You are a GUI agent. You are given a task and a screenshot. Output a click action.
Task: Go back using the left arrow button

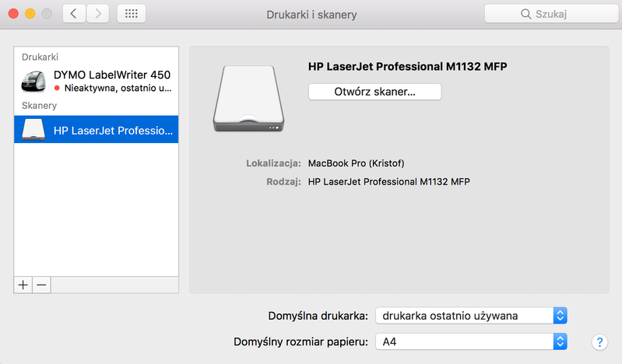pos(74,14)
